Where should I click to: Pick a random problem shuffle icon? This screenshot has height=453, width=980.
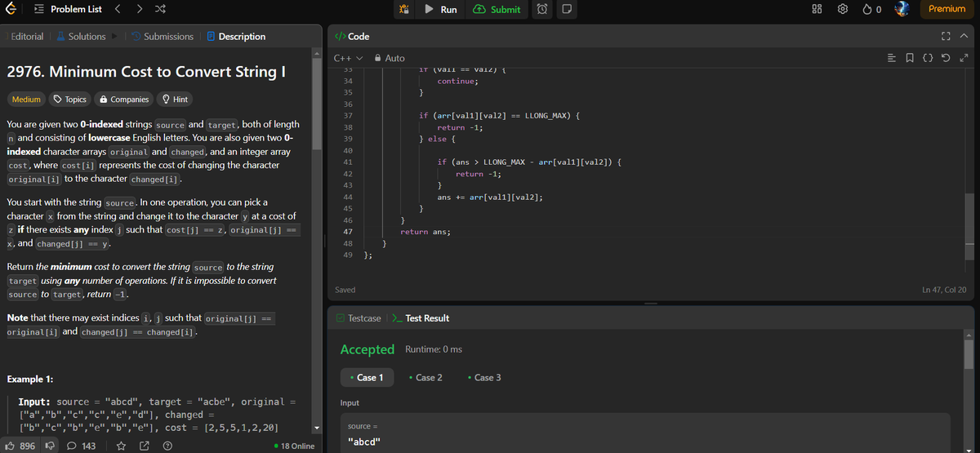[161, 9]
